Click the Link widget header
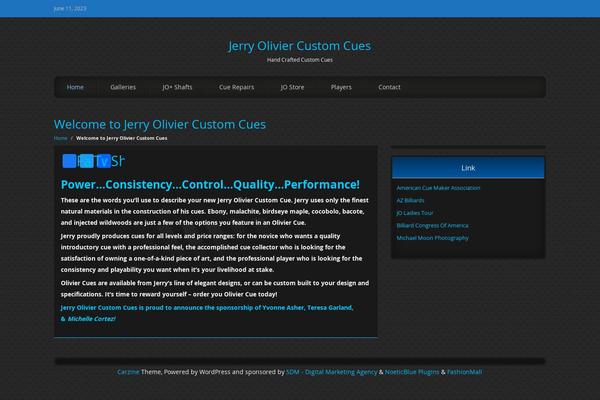Viewport: 600px width, 400px height. coord(468,168)
